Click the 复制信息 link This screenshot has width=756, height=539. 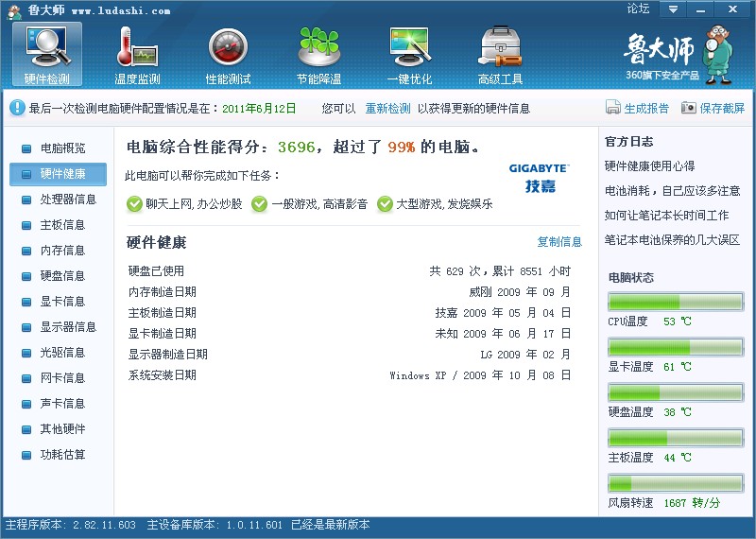pyautogui.click(x=559, y=242)
